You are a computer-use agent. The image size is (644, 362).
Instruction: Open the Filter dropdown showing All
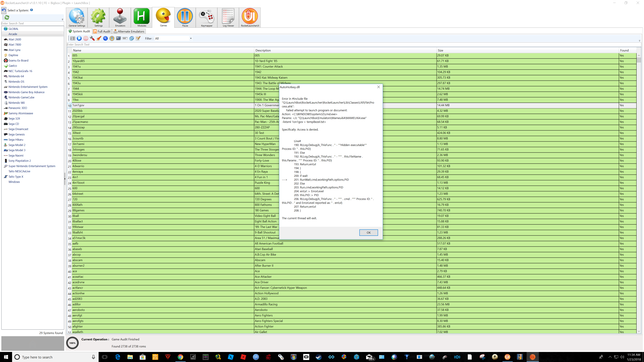173,39
